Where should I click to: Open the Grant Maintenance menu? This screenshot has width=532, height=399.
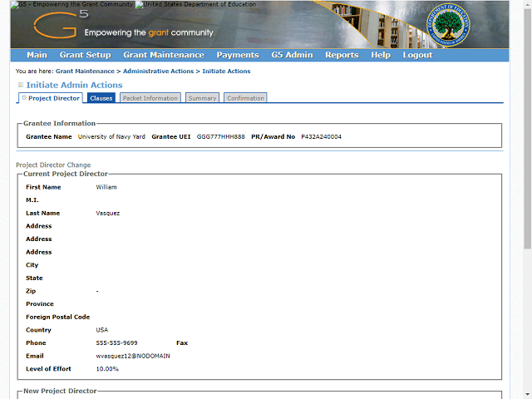(164, 55)
